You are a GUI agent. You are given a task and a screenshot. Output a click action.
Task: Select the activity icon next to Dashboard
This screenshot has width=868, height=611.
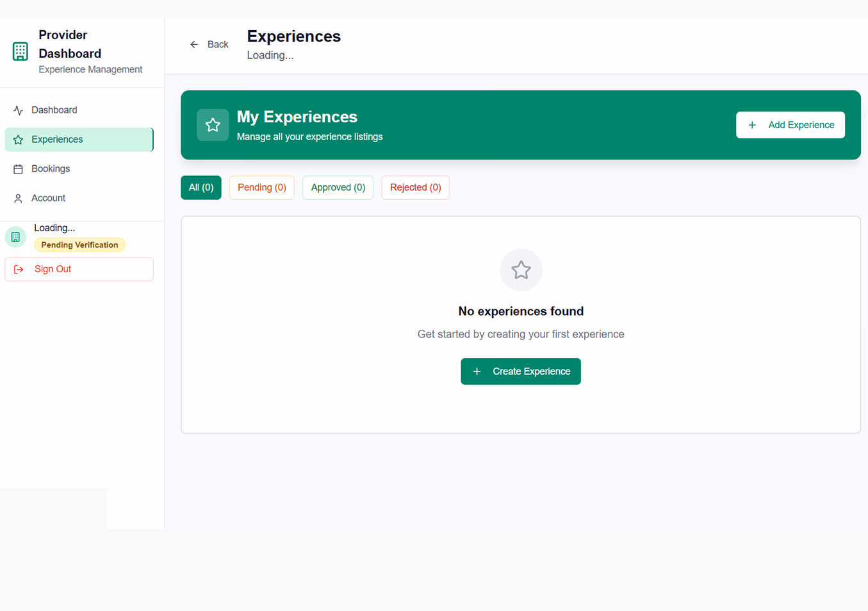pos(18,110)
